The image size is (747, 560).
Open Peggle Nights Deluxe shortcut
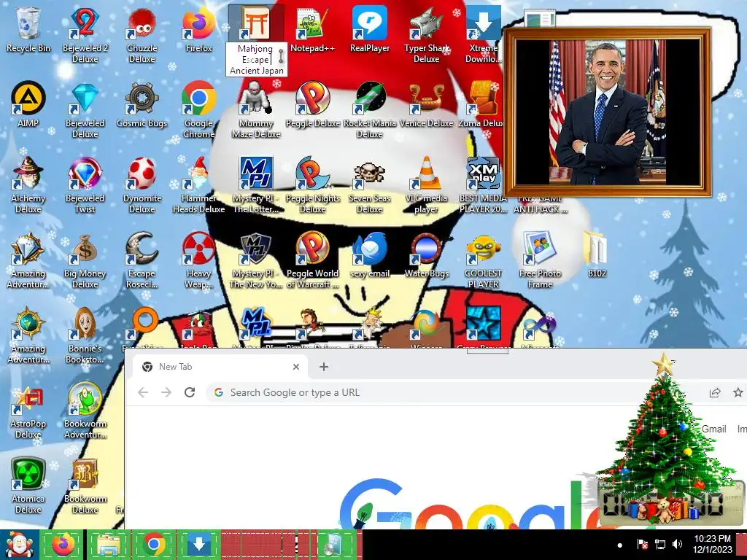click(x=312, y=185)
